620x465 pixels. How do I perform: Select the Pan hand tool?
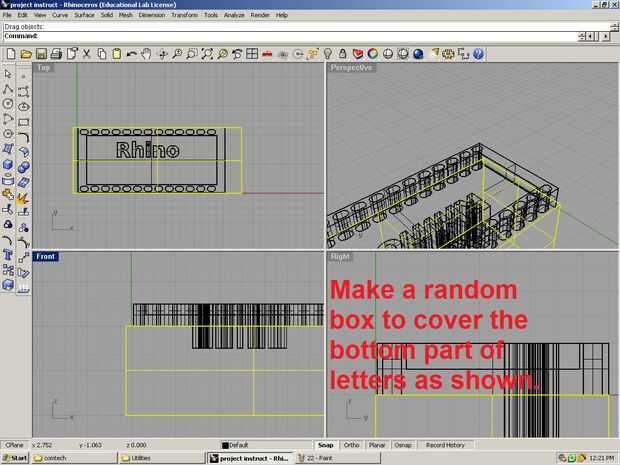(x=146, y=54)
